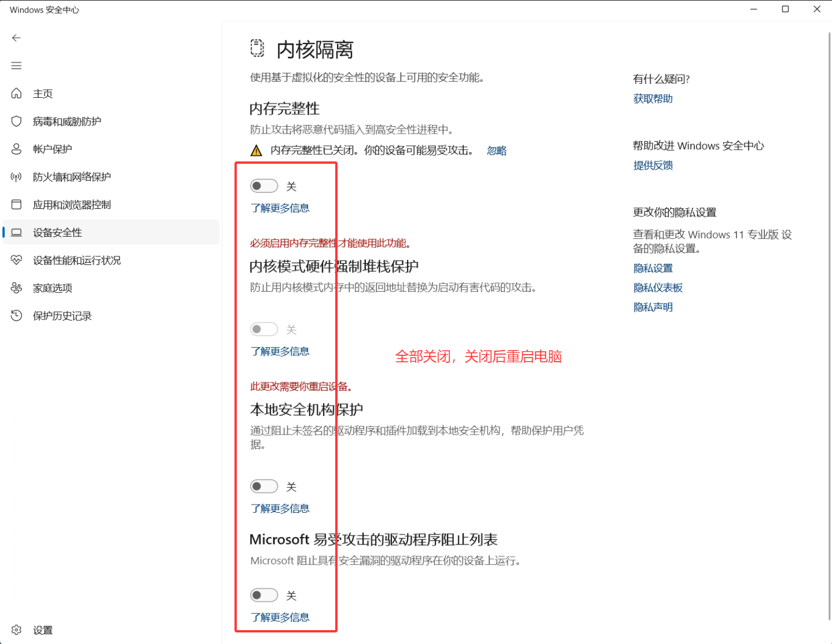Open the 隐私仪表板 link
The height and width of the screenshot is (644, 832).
coord(658,288)
